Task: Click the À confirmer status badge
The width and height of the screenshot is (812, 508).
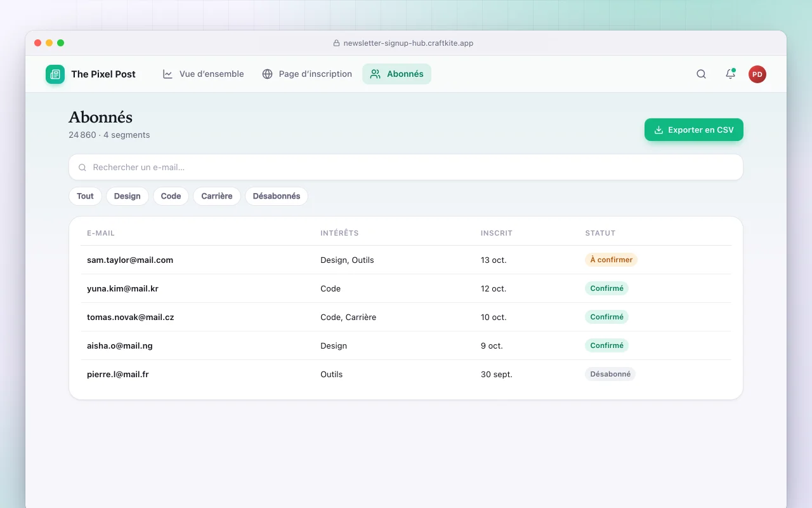Action: click(611, 260)
